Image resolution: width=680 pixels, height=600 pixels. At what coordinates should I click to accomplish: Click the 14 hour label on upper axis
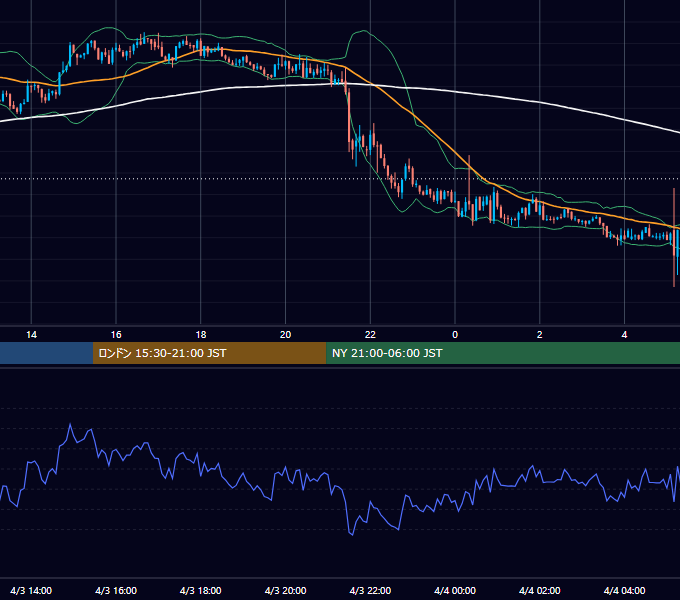(31, 335)
